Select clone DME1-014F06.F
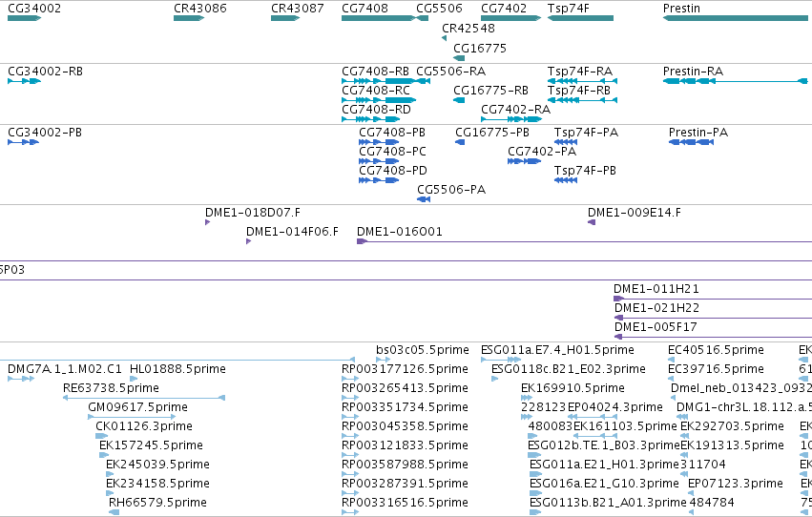The width and height of the screenshot is (812, 517). click(x=249, y=241)
